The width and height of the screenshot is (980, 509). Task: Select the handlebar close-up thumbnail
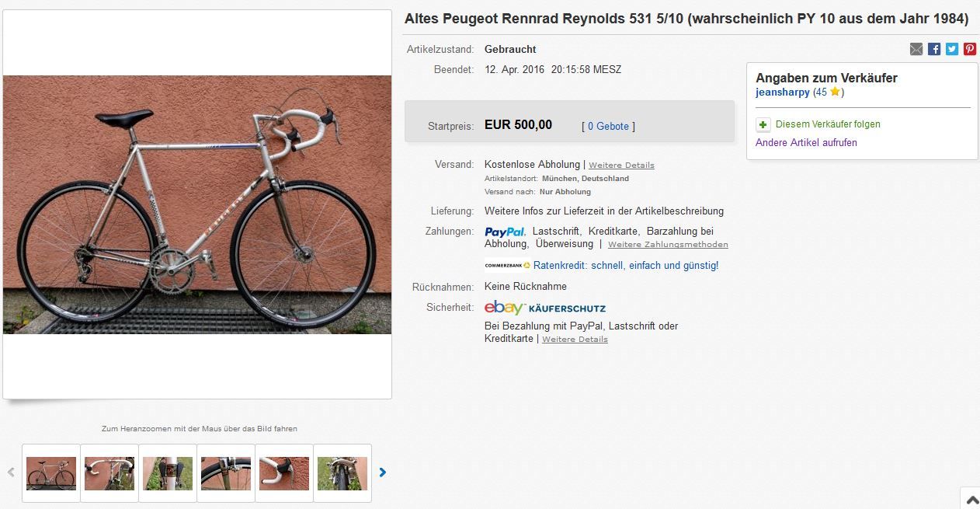[109, 473]
